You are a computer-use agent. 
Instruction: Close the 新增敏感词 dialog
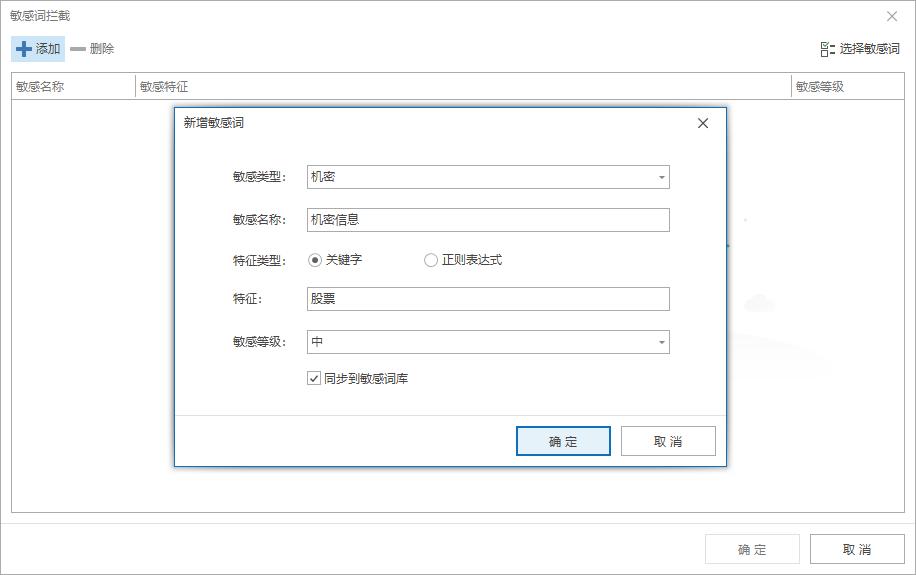[702, 123]
